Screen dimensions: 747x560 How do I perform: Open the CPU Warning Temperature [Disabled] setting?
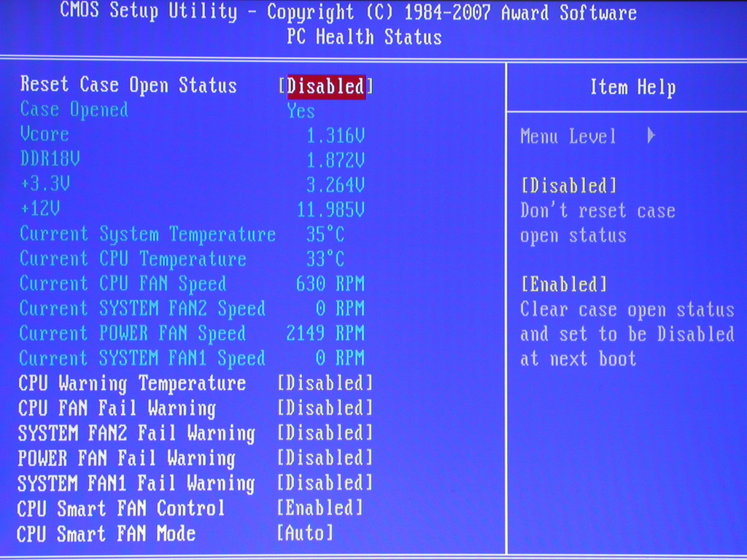325,384
